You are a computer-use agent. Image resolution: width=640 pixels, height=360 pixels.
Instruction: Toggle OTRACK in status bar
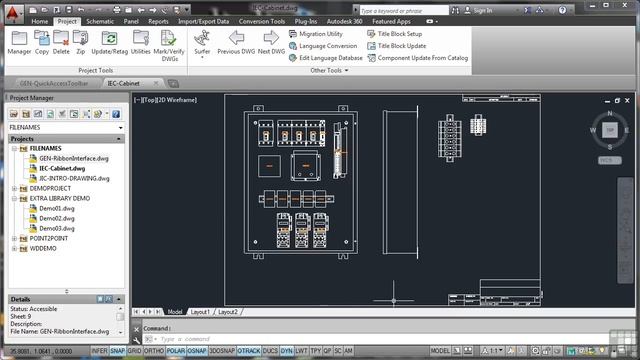click(249, 351)
